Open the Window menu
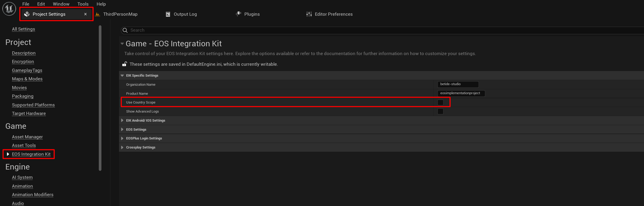 coord(61,4)
